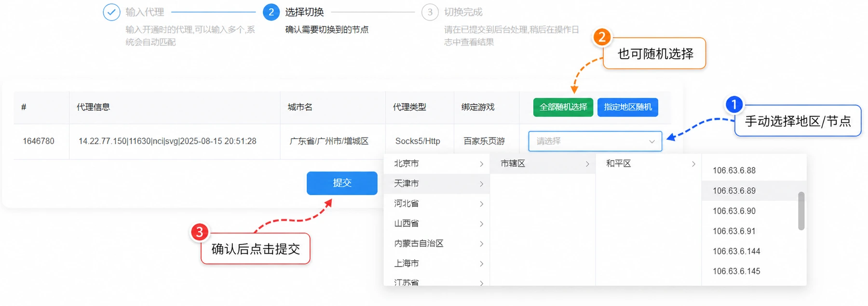Viewport: 868px width, 306px height.
Task: Click the chevron beside 和平区
Action: pyautogui.click(x=693, y=164)
